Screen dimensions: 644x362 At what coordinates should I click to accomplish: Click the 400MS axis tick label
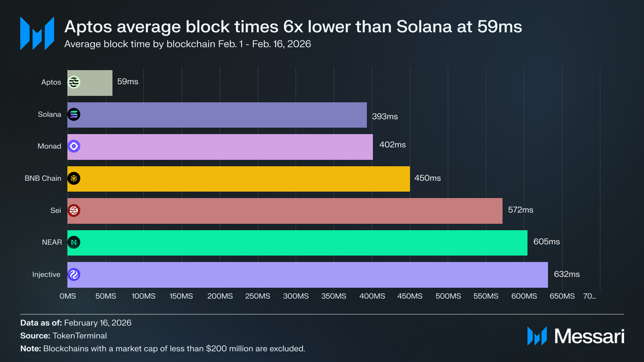pos(372,296)
